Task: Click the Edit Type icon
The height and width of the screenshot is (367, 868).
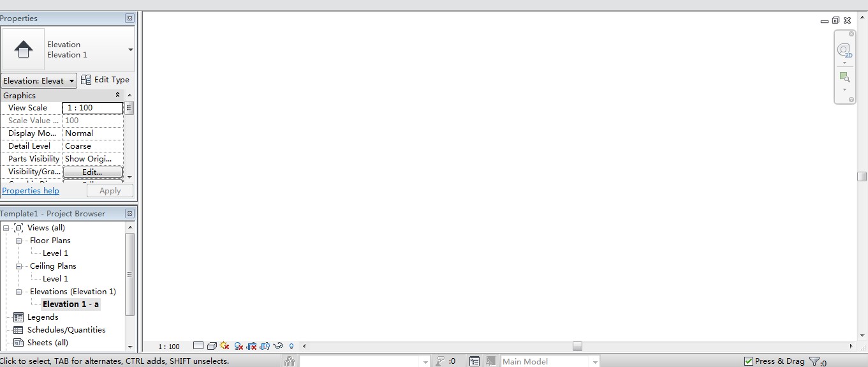Action: click(x=86, y=80)
